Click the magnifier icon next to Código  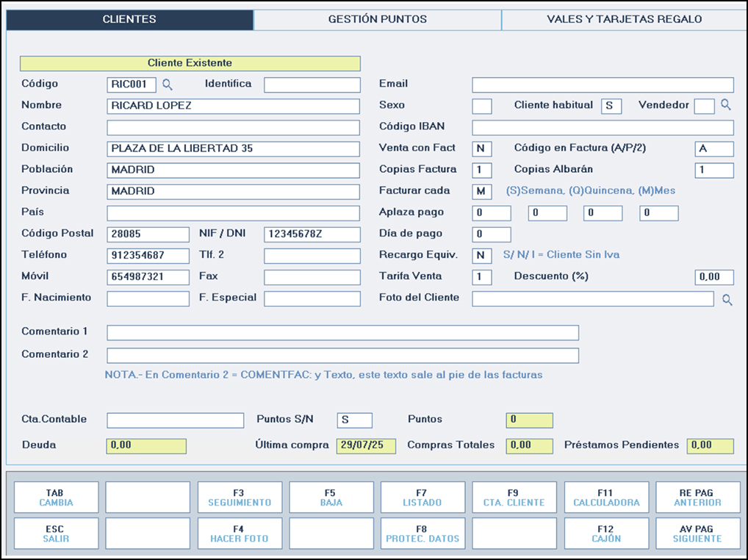tap(168, 85)
